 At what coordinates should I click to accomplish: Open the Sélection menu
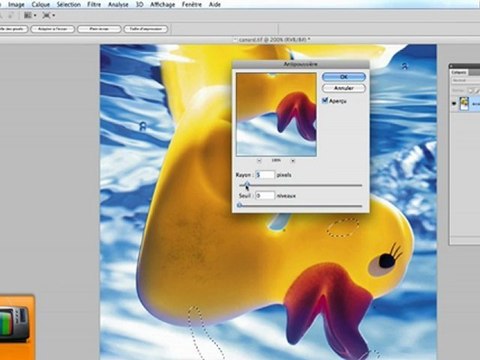tap(69, 4)
